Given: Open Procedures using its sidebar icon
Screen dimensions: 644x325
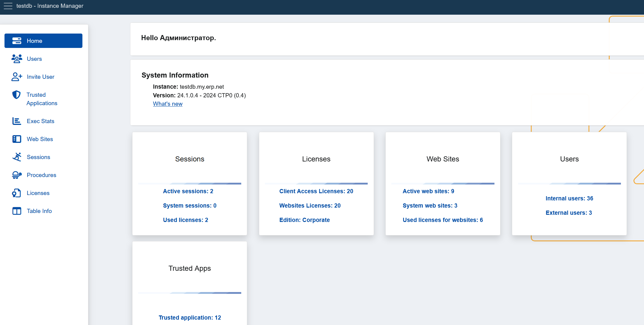Looking at the screenshot, I should point(17,175).
